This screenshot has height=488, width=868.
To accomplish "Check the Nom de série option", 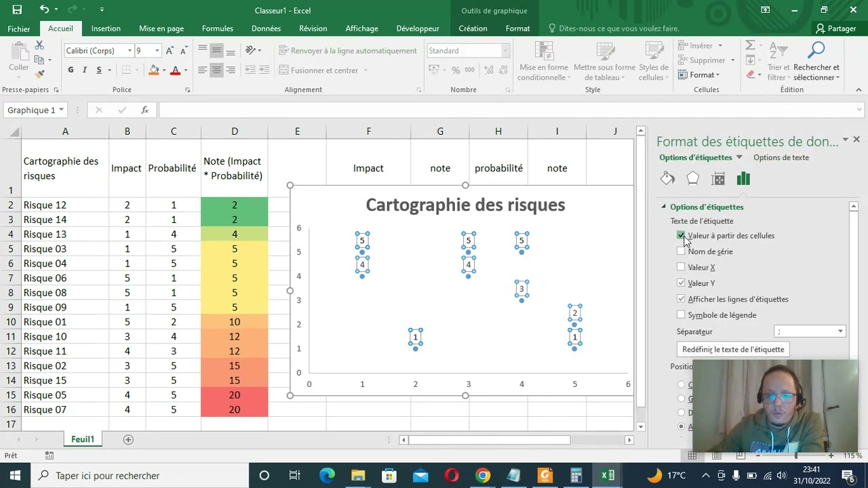I will (x=681, y=251).
